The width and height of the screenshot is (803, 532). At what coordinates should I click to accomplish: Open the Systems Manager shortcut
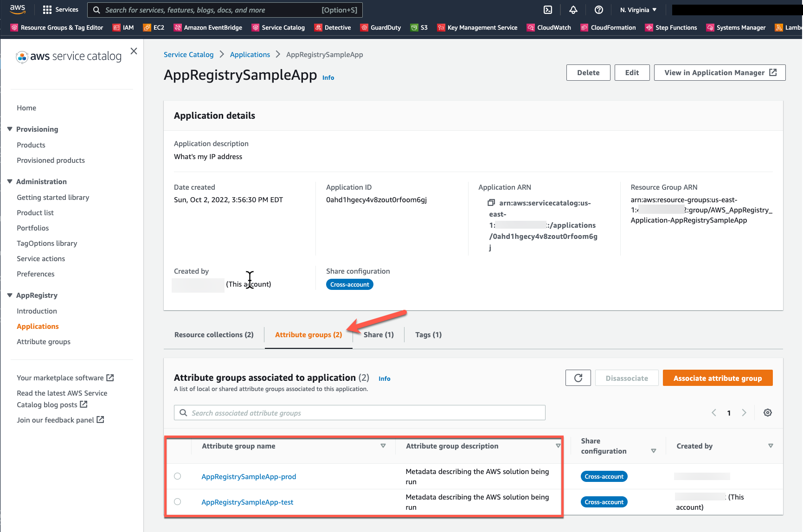[x=736, y=27]
